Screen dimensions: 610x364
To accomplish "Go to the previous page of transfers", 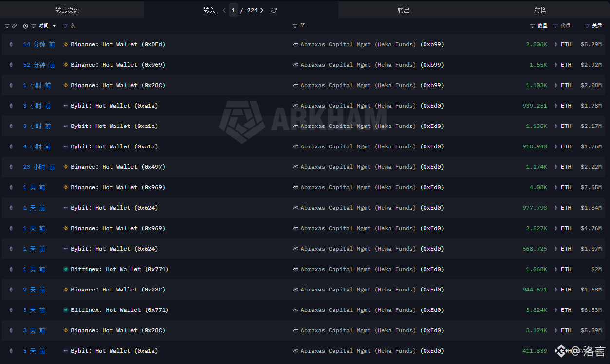I will (x=224, y=10).
